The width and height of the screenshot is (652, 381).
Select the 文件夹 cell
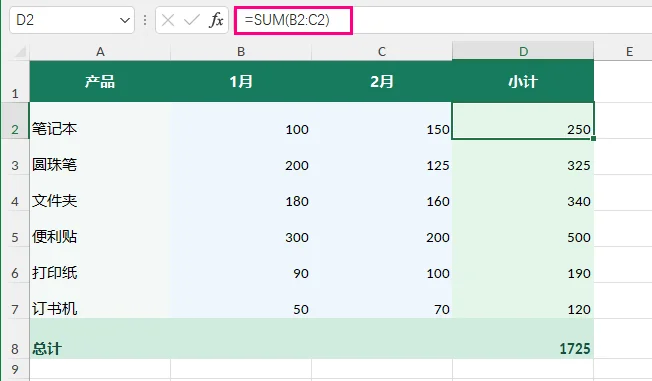point(100,193)
